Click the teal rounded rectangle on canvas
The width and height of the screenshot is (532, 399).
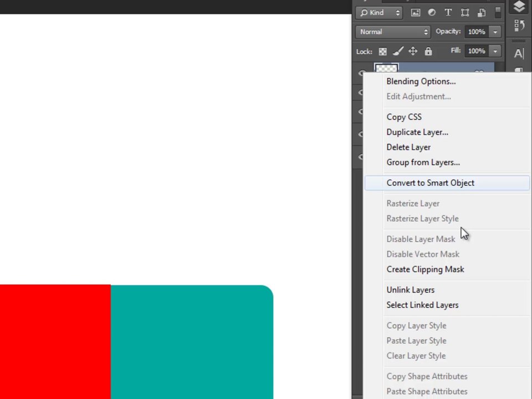click(192, 342)
